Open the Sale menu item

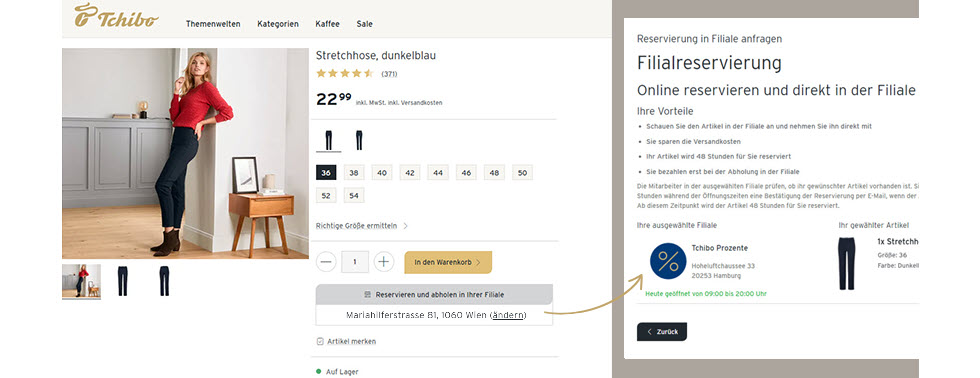click(x=364, y=24)
